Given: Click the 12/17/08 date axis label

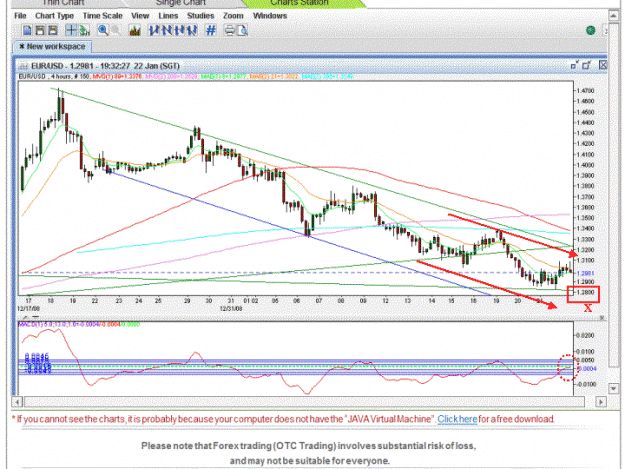Looking at the screenshot, I should point(29,308).
